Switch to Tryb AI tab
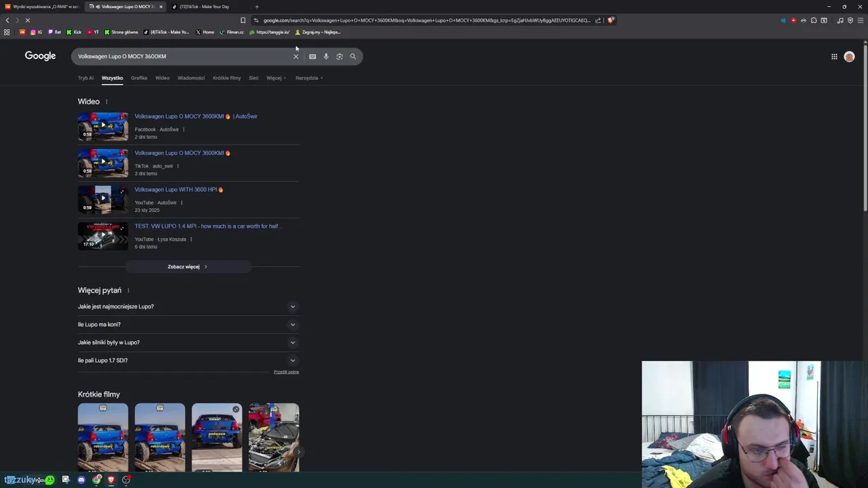The width and height of the screenshot is (868, 488). [85, 78]
